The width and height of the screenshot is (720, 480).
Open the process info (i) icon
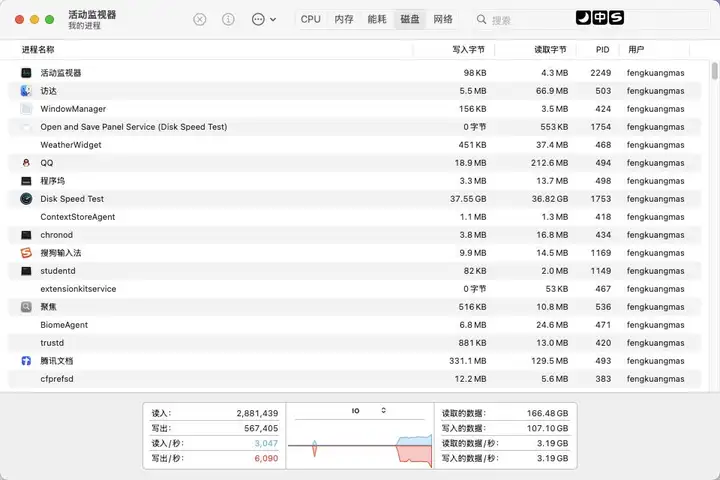pyautogui.click(x=228, y=19)
